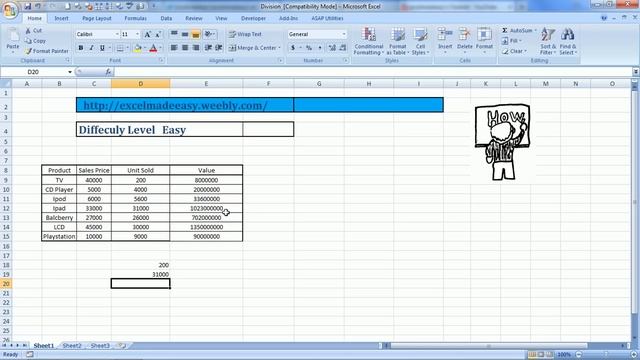Select cell containing 1023000000

point(207,208)
